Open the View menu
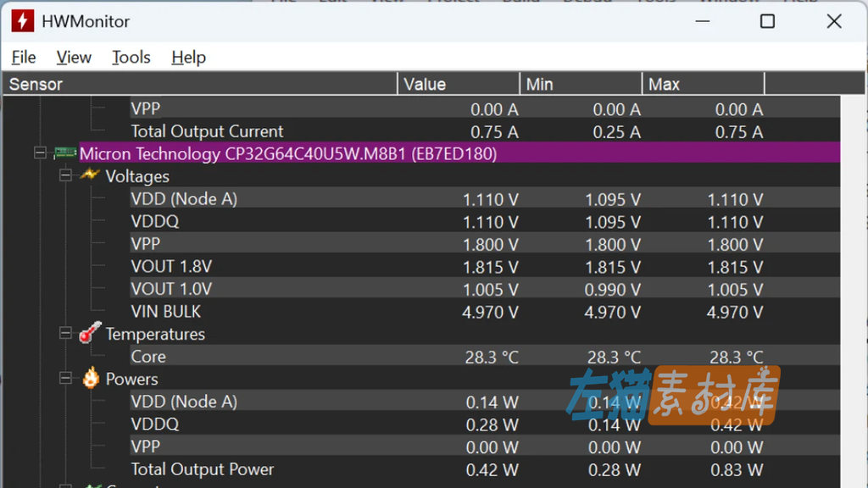This screenshot has height=488, width=868. [x=74, y=57]
